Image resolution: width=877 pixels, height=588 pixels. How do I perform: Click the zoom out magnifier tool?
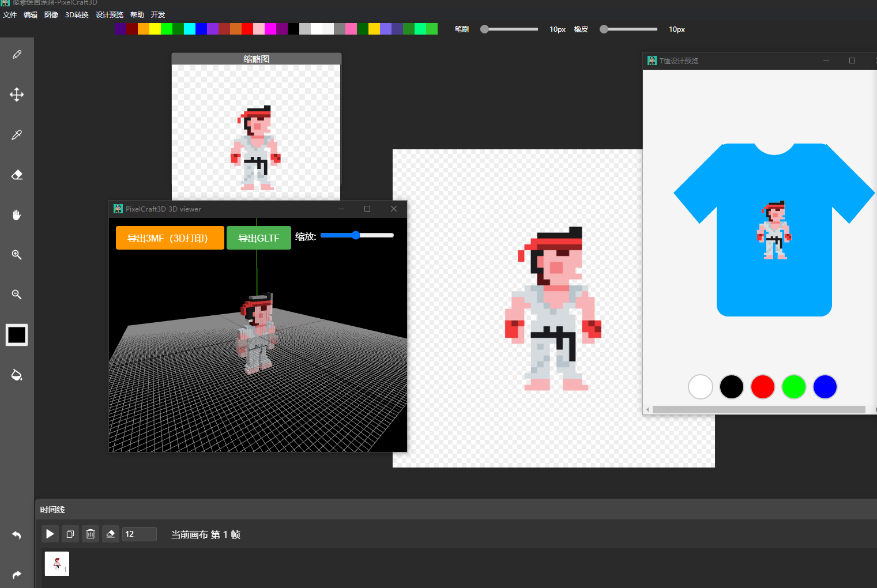[17, 295]
